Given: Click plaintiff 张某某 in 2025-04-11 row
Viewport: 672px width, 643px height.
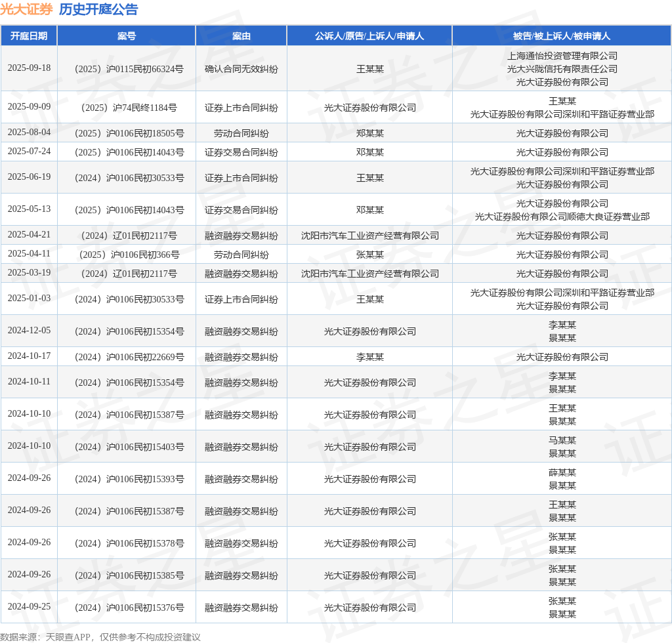Looking at the screenshot, I should click(x=370, y=255).
